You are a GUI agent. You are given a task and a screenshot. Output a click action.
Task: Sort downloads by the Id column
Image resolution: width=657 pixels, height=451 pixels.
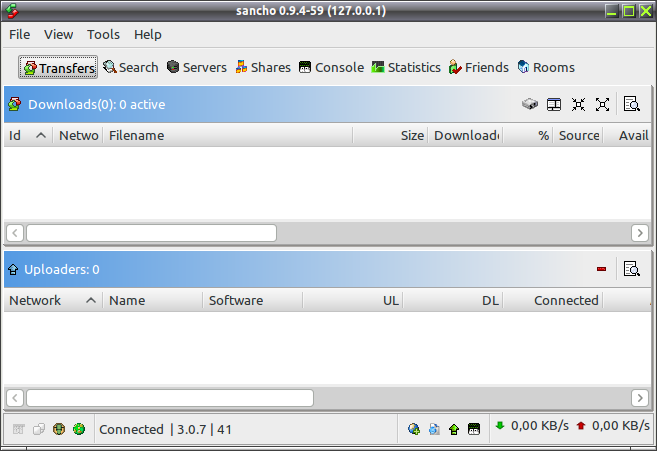[x=28, y=135]
